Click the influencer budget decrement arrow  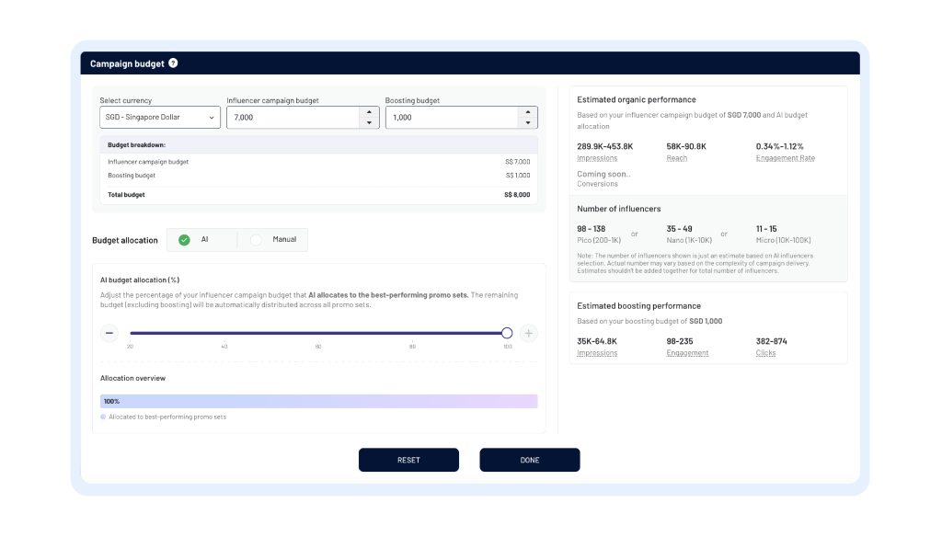pyautogui.click(x=368, y=122)
